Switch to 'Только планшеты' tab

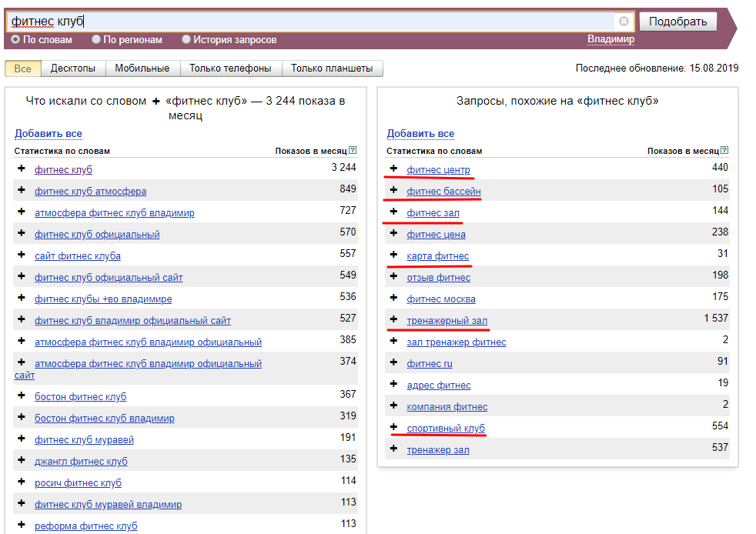click(x=332, y=68)
